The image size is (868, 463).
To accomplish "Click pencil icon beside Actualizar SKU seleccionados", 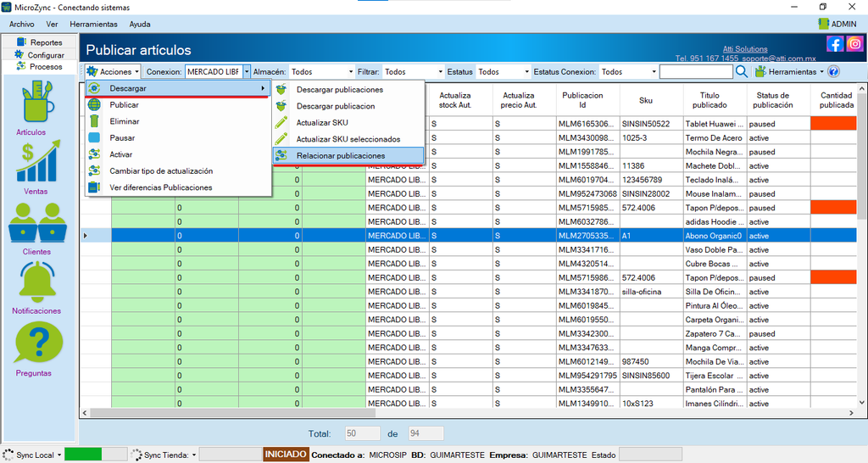I will tap(281, 138).
